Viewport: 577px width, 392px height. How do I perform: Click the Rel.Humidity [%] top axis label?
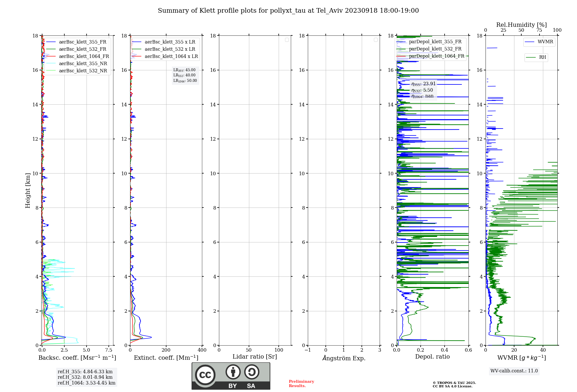(521, 25)
